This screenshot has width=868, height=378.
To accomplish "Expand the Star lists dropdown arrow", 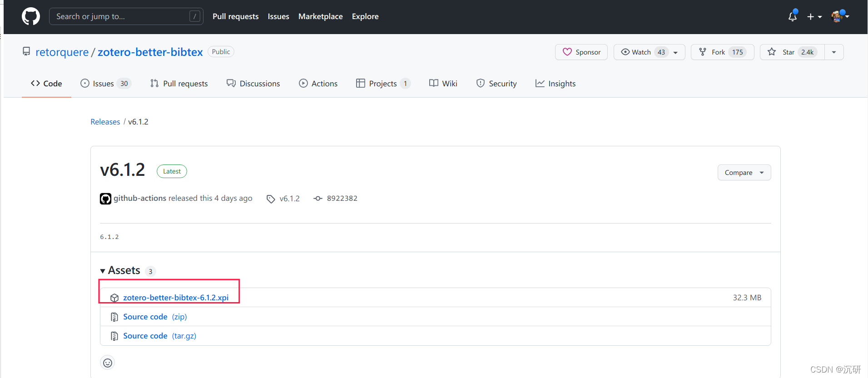I will pos(834,52).
